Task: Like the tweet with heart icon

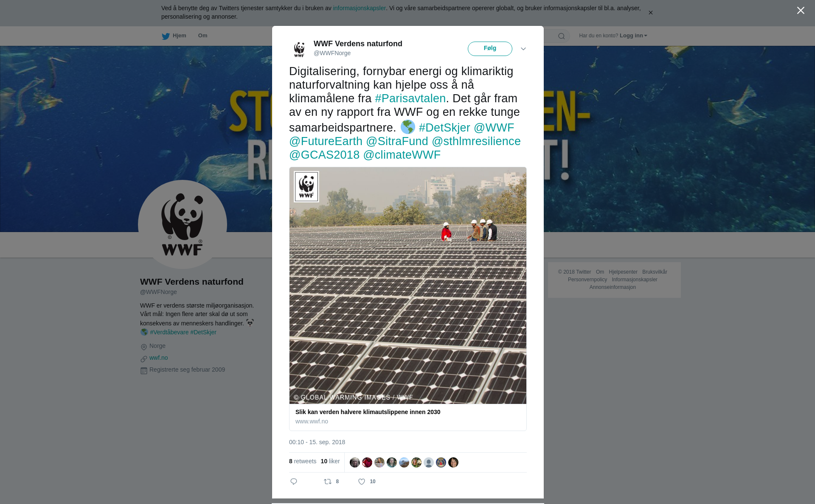Action: (362, 482)
